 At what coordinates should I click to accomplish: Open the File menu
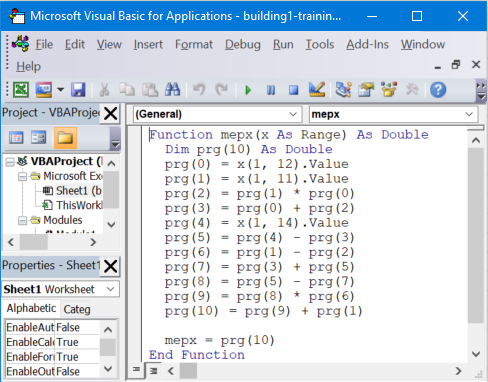44,44
